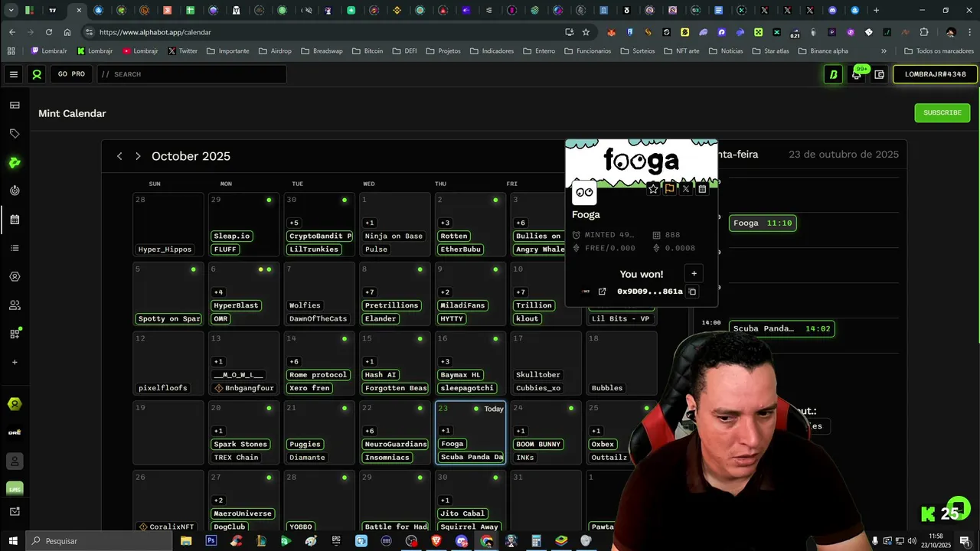Select the calendar icon in left sidebar
The image size is (980, 551).
(15, 220)
